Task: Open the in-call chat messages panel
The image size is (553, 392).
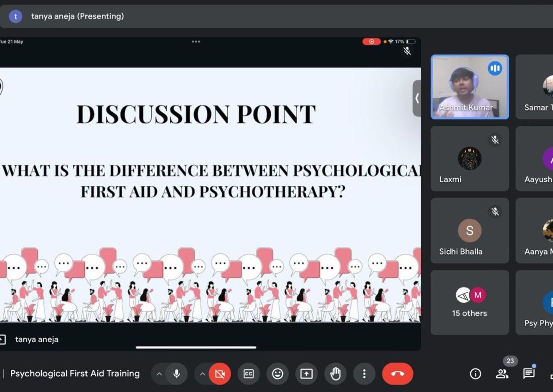Action: click(528, 374)
